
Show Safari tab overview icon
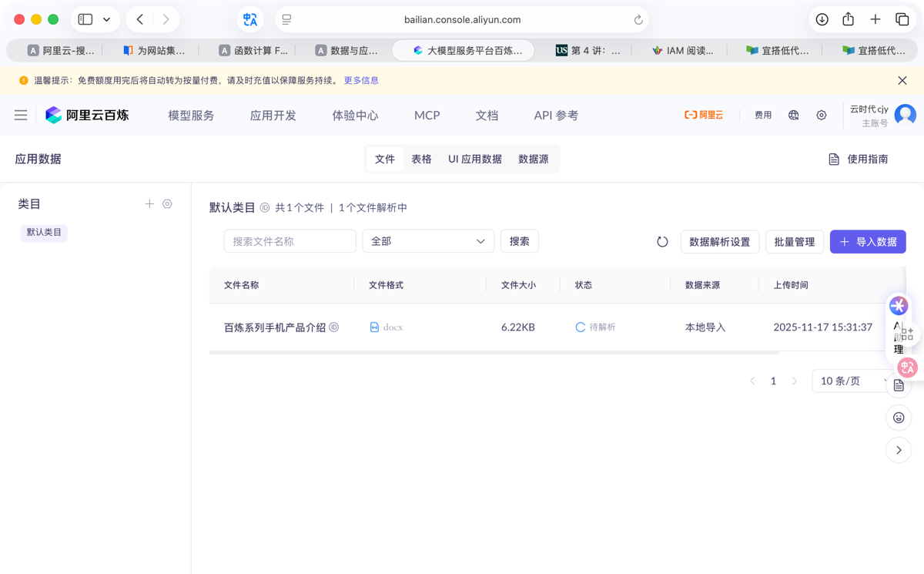click(x=902, y=19)
